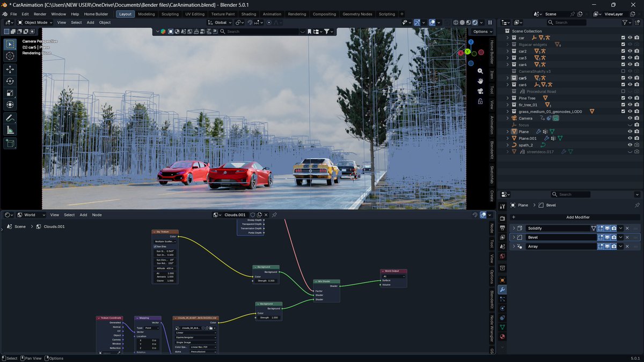Hide Plane.001 with its eye icon

[630, 138]
